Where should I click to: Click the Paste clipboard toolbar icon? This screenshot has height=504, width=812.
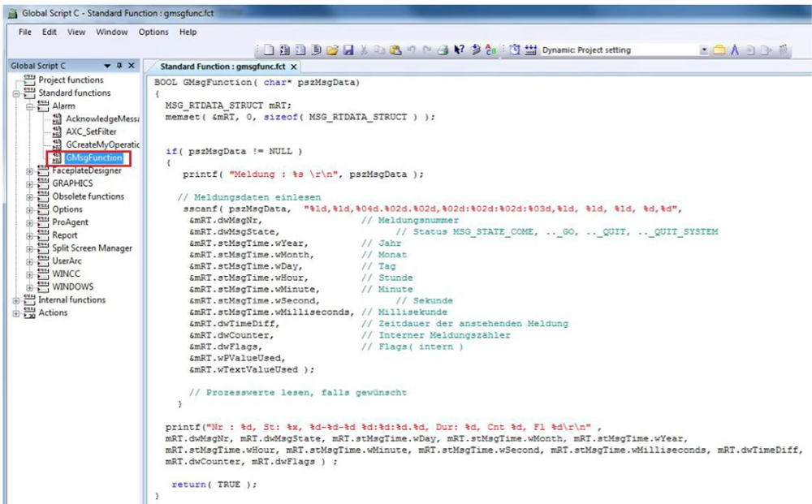[395, 50]
